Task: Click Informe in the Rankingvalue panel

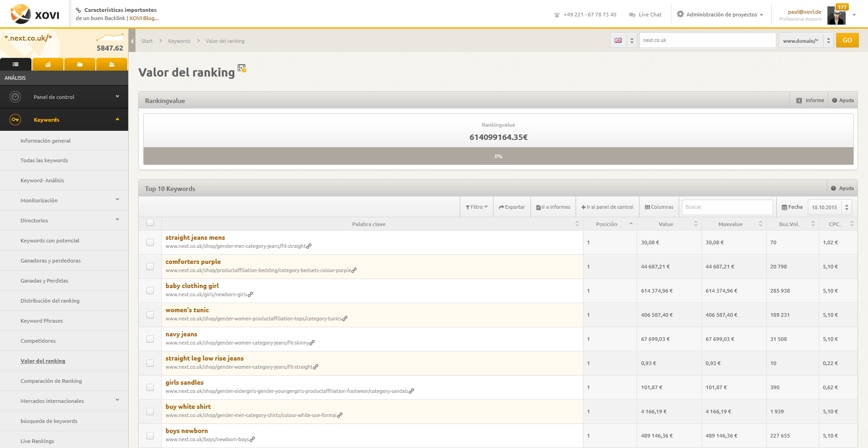Action: tap(810, 100)
